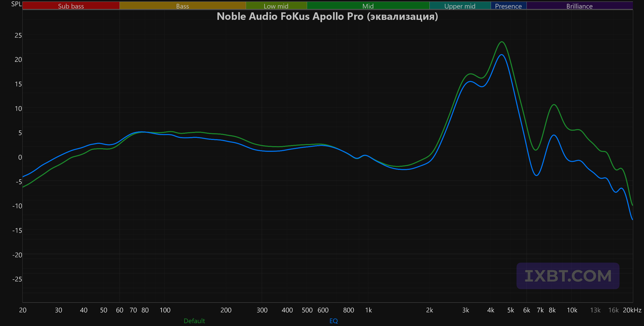Select the Bass band header
The width and height of the screenshot is (644, 326).
[x=183, y=6]
